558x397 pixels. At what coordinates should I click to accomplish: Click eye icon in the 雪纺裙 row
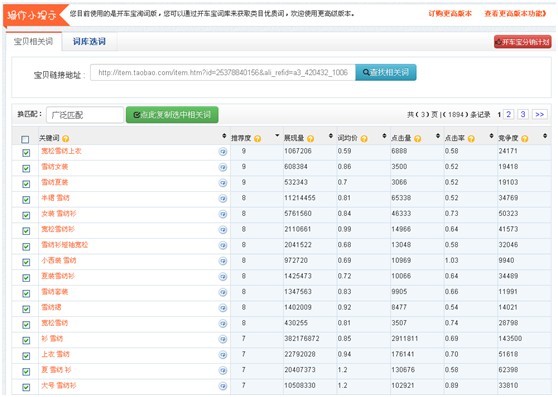coord(223,308)
